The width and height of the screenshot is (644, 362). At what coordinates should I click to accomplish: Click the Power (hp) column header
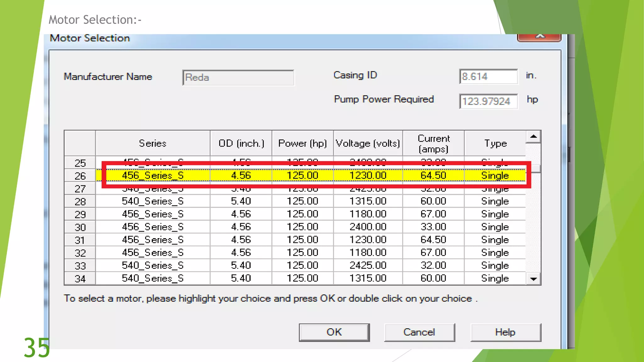click(303, 143)
